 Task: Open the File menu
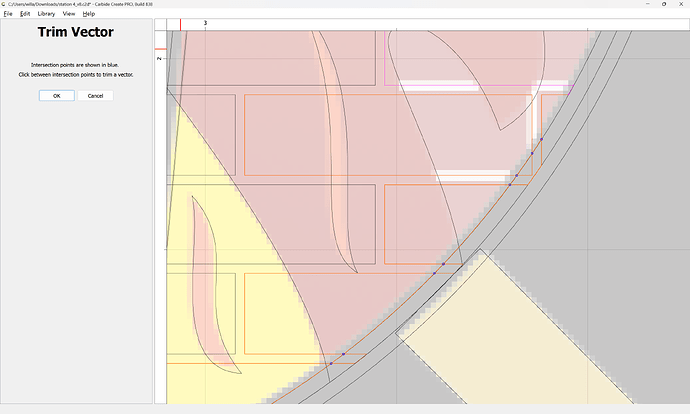7,14
